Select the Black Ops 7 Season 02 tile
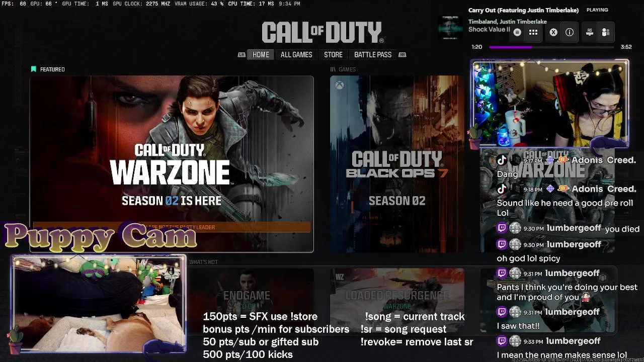 (397, 164)
